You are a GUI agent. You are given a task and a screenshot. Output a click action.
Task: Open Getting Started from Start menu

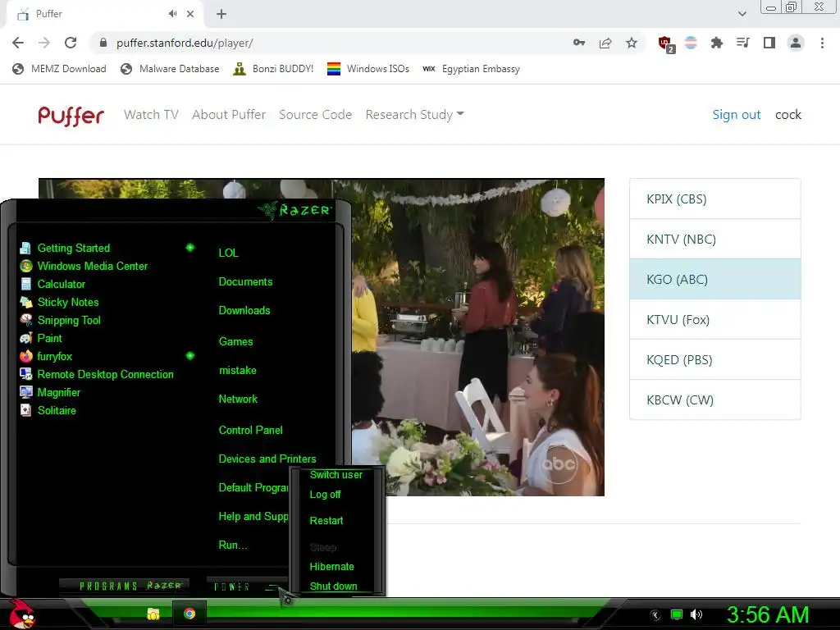coord(65,248)
